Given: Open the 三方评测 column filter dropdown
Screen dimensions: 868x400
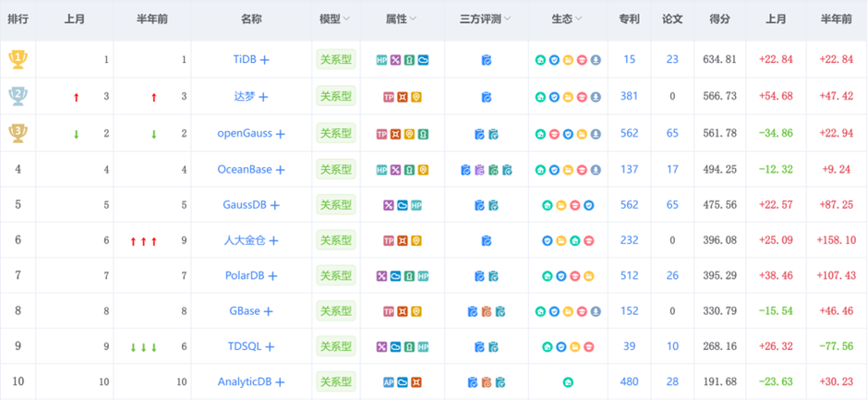Looking at the screenshot, I should pyautogui.click(x=507, y=19).
